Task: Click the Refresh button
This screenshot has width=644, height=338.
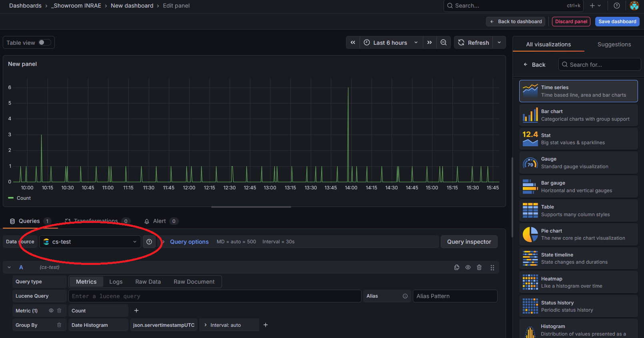Action: [x=474, y=43]
